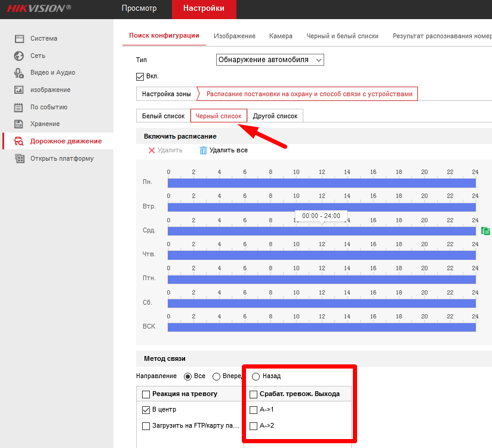Select the Настройка зоны step tab
This screenshot has height=448, width=492.
167,94
